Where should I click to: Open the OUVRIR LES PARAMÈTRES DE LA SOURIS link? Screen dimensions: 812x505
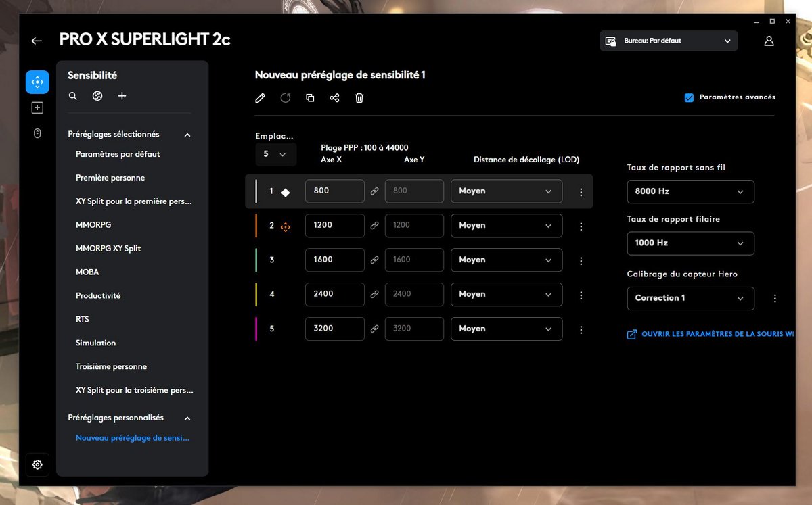coord(710,334)
